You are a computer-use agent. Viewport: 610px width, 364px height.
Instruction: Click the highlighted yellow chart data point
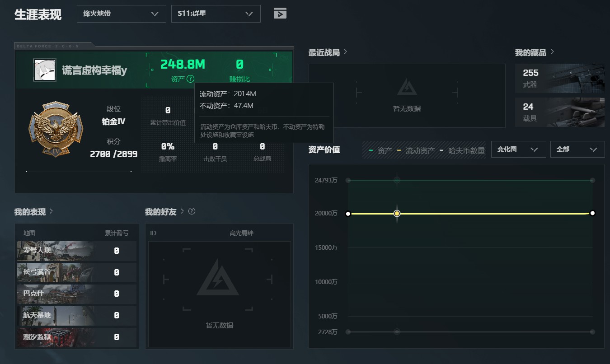397,214
